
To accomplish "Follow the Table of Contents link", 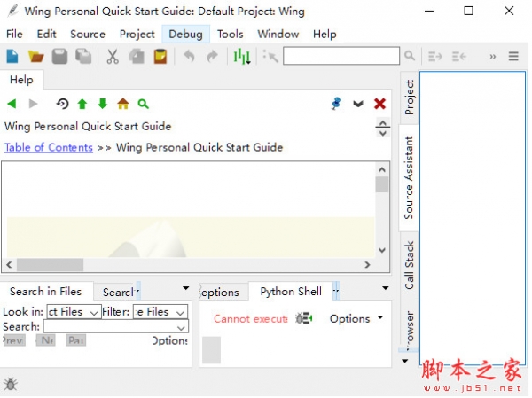I will point(49,147).
